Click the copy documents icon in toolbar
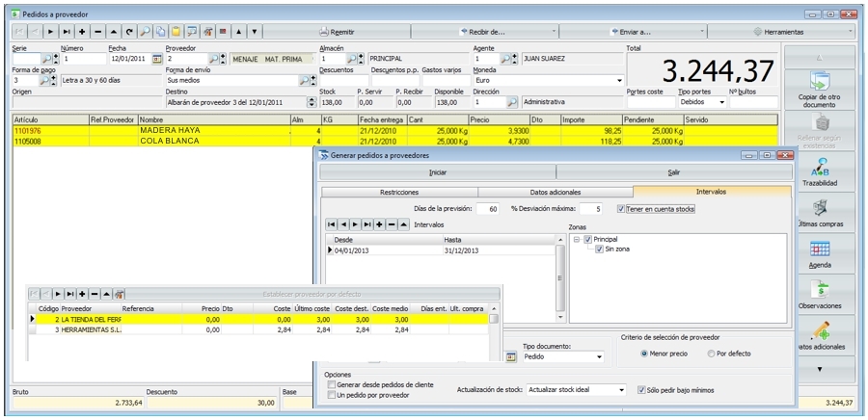 (x=160, y=32)
